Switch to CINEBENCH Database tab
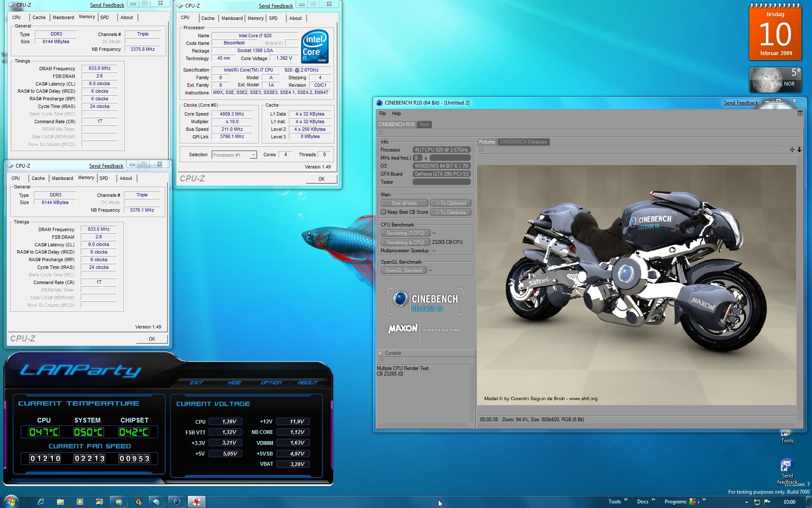The width and height of the screenshot is (812, 508). [523, 142]
